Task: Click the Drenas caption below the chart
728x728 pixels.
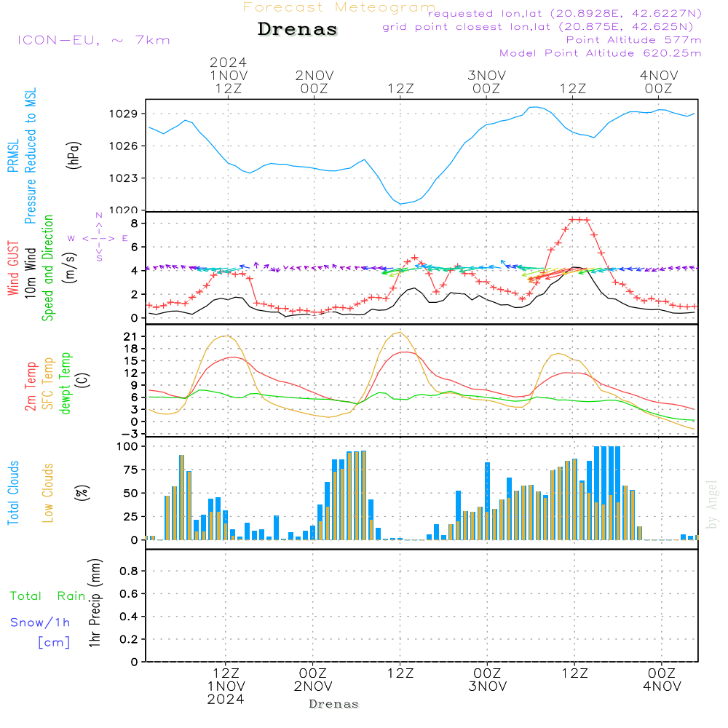Action: [x=334, y=704]
